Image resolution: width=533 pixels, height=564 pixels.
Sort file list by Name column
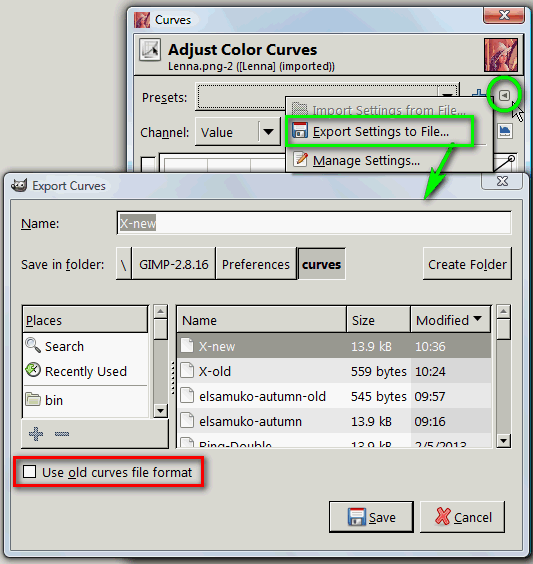(261, 319)
